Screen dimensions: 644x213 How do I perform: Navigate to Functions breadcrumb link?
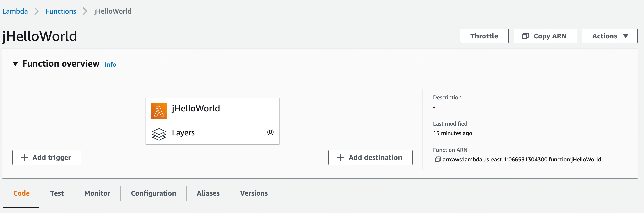coord(61,11)
